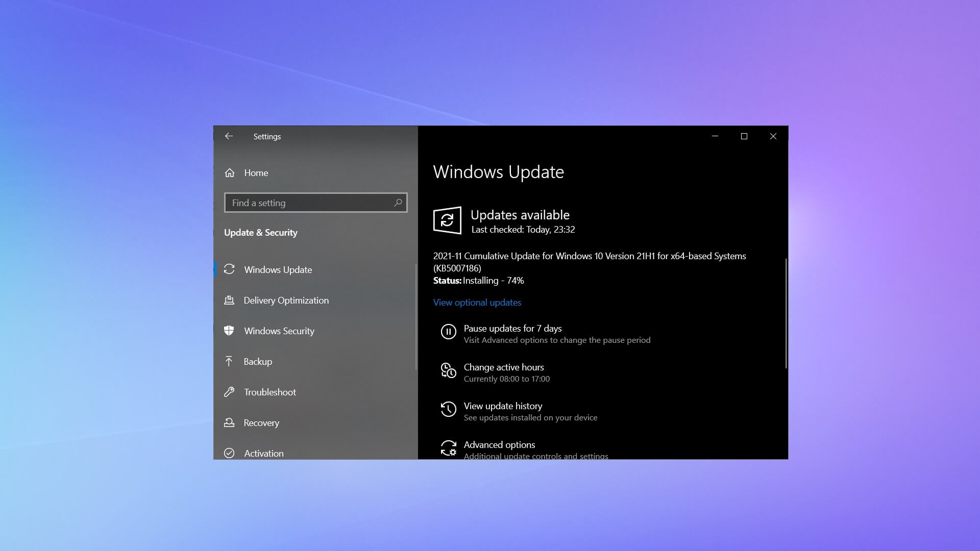Click the search magnifier icon

[x=398, y=203]
